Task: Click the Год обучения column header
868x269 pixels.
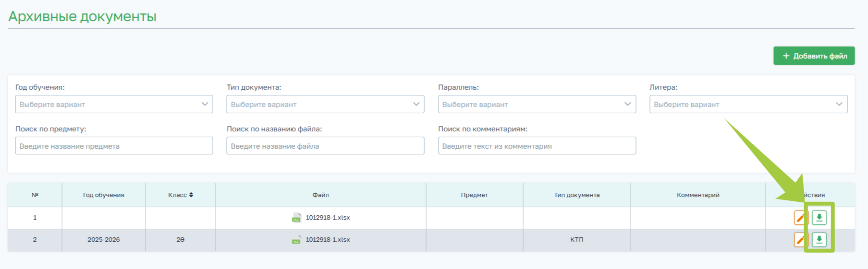Action: click(x=104, y=195)
